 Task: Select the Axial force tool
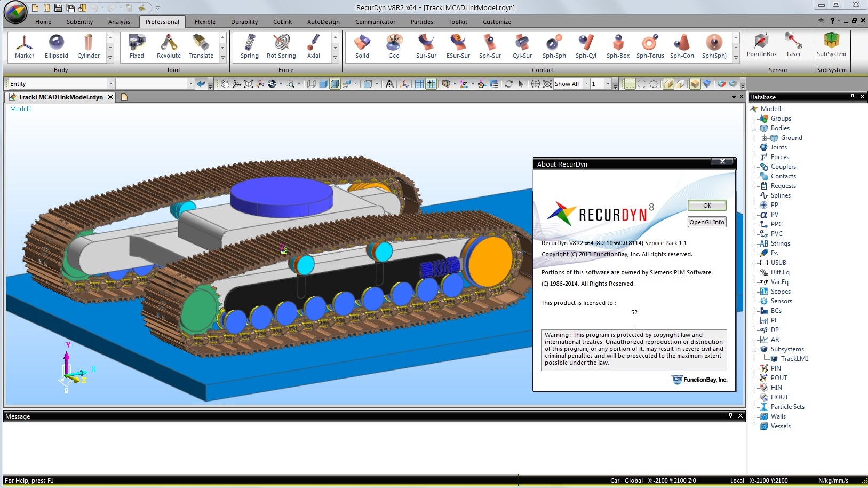(x=314, y=46)
